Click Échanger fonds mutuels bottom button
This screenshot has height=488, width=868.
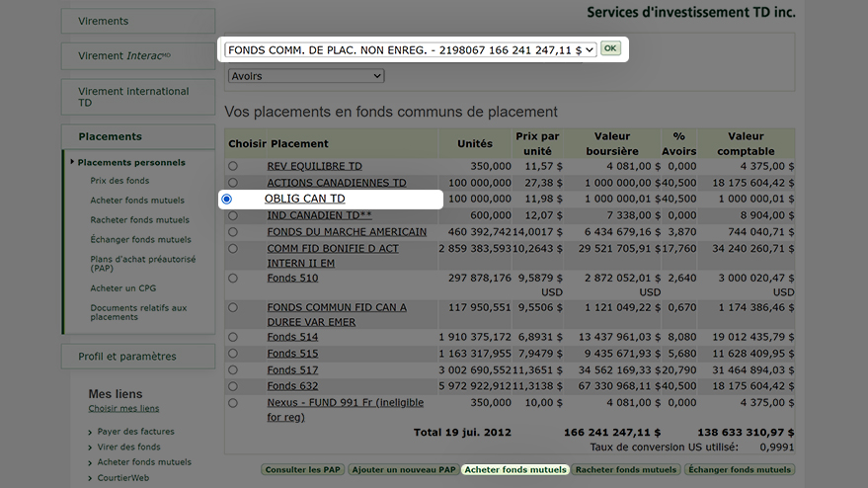coord(740,469)
